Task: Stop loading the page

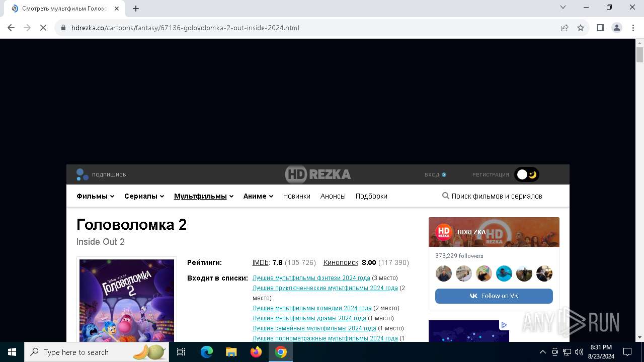Action: click(43, 28)
